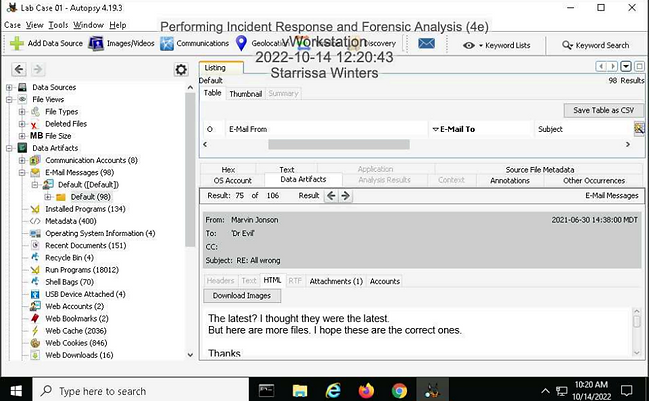Select Web Downloads (16)
Viewport: 649px width, 401px height.
click(x=79, y=355)
